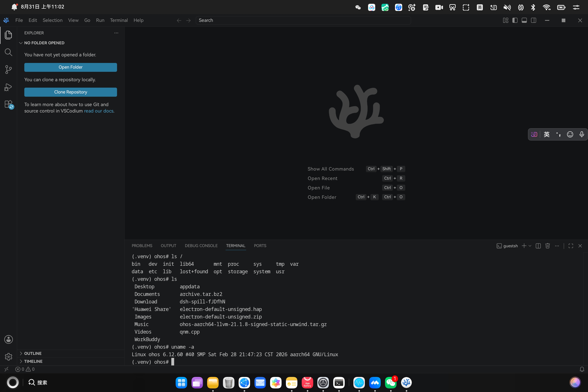The image size is (588, 392).
Task: Open the Terminal app in the dock
Action: click(x=339, y=383)
